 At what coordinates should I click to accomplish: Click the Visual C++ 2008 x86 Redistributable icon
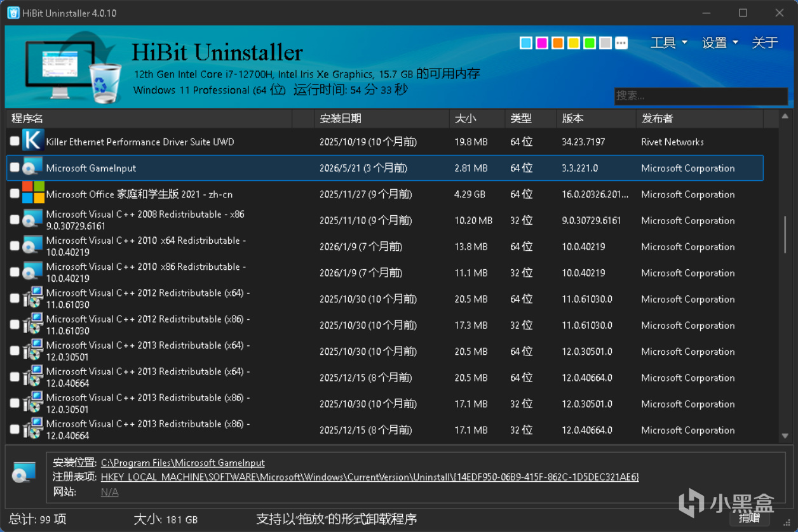point(32,220)
